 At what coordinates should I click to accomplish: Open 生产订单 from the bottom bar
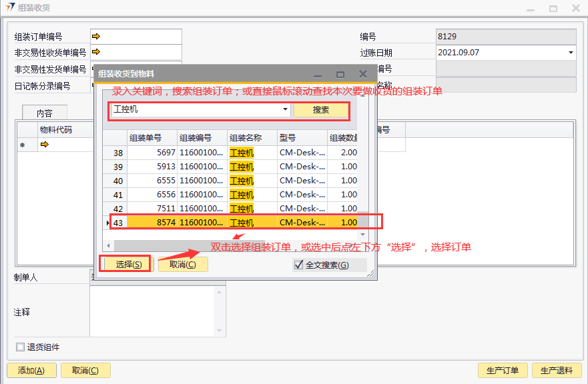coord(503,371)
